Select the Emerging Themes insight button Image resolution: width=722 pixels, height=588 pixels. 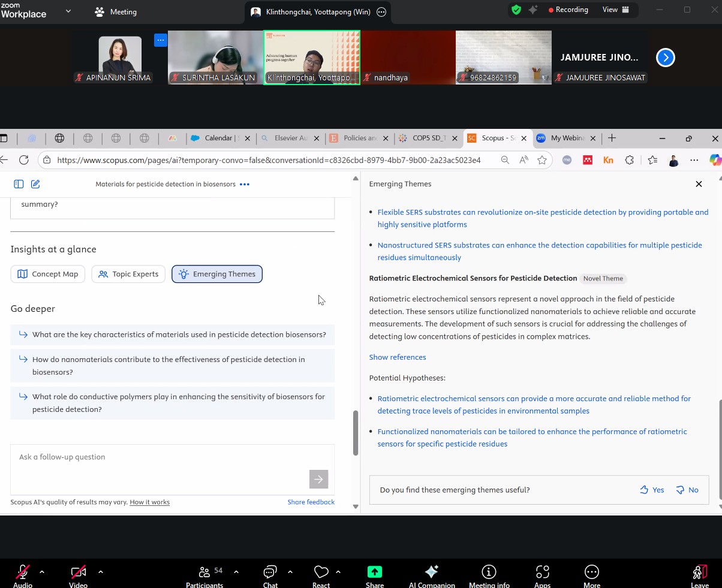pos(217,274)
